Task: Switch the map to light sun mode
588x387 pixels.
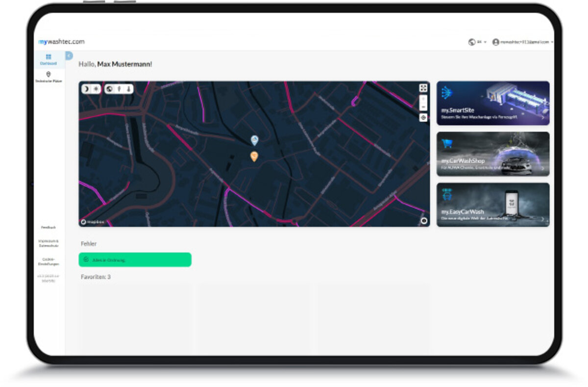Action: 96,89
